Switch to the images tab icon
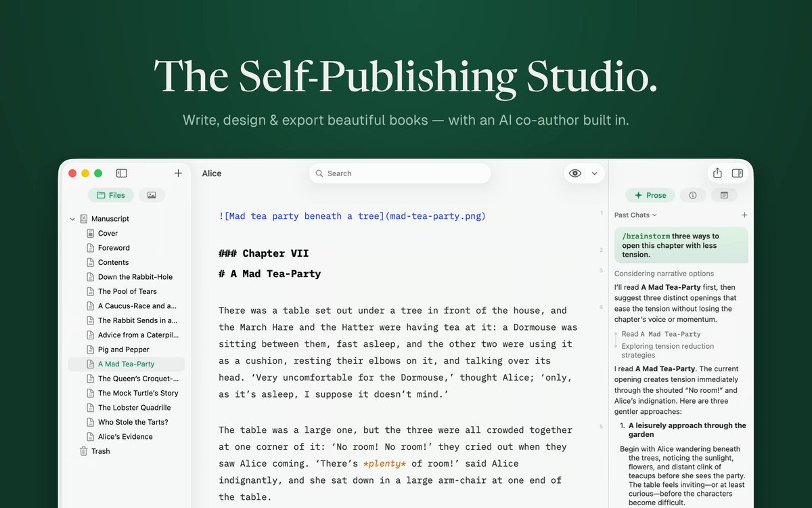This screenshot has height=508, width=812. pos(152,195)
